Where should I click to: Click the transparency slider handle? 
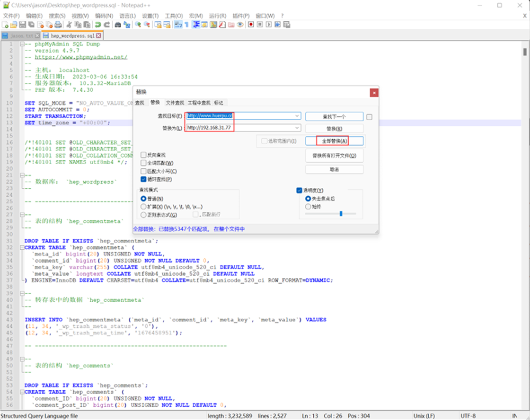click(x=341, y=214)
